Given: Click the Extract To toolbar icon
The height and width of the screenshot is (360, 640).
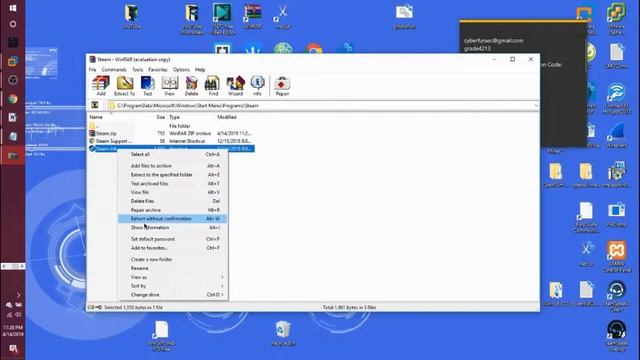Looking at the screenshot, I should pyautogui.click(x=124, y=86).
